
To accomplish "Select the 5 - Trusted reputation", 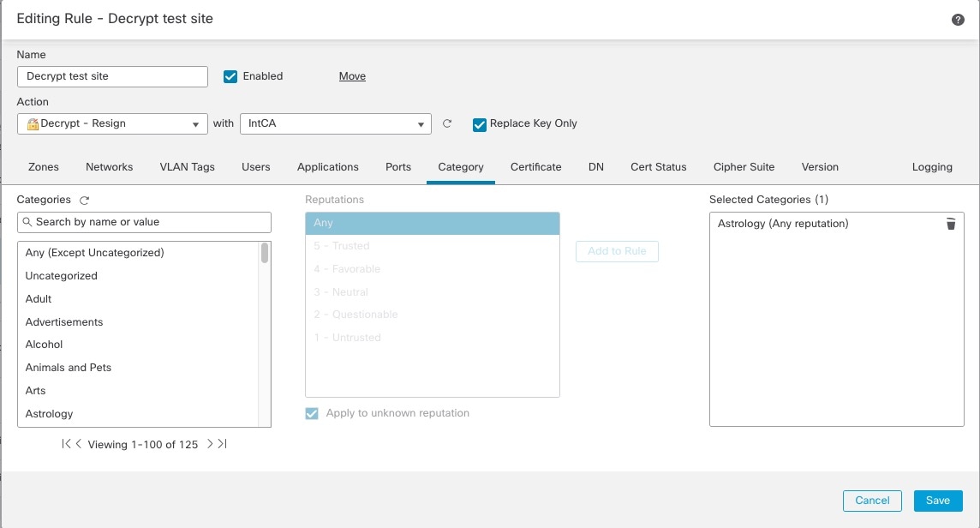I will pos(433,246).
